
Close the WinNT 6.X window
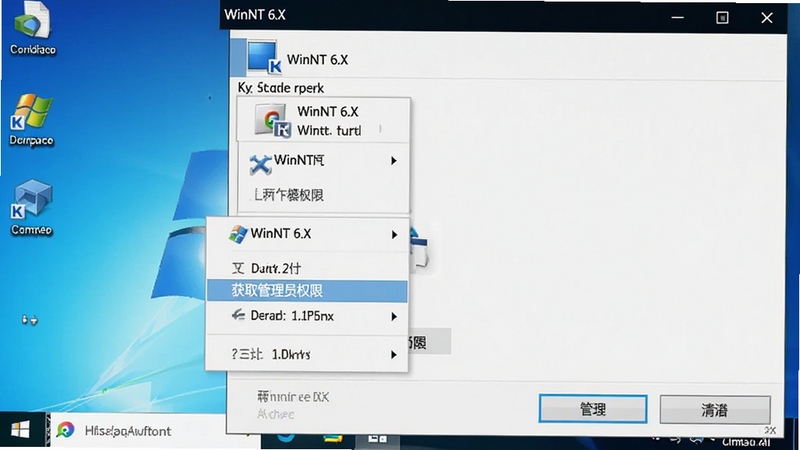point(767,18)
